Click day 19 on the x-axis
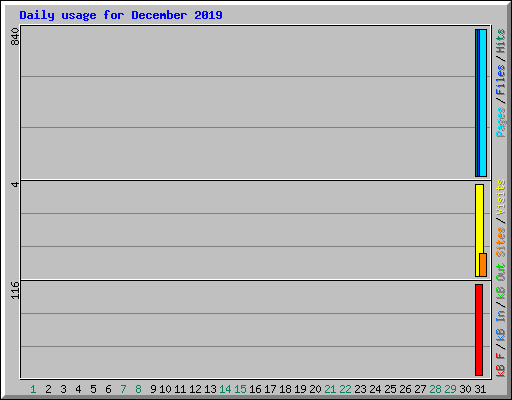512x400 pixels. point(300,389)
